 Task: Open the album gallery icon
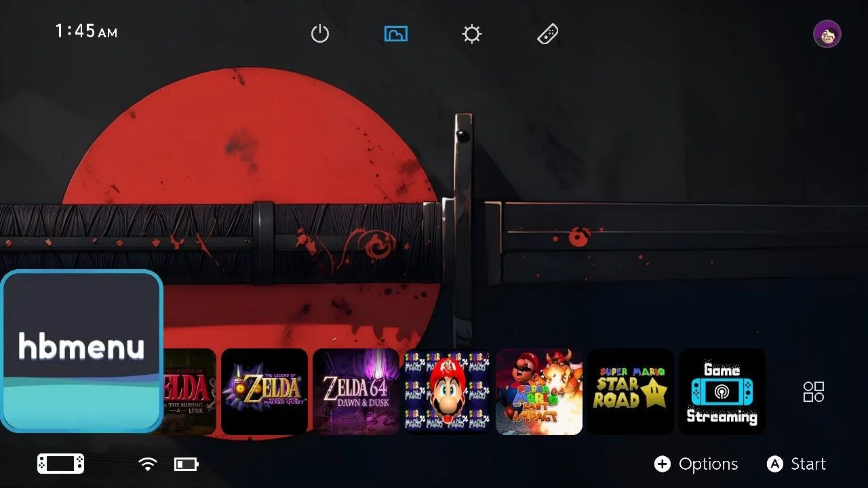(396, 34)
